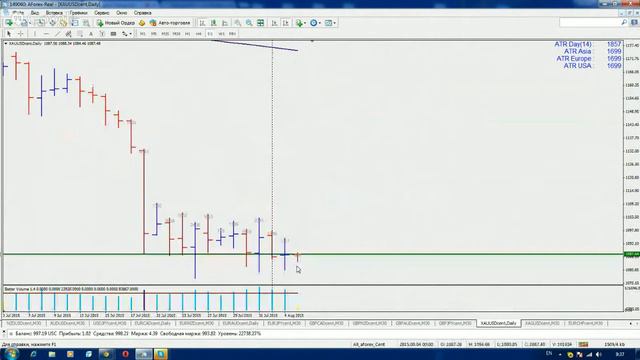Select the text label tool
The image size is (640, 360).
pyautogui.click(x=102, y=34)
